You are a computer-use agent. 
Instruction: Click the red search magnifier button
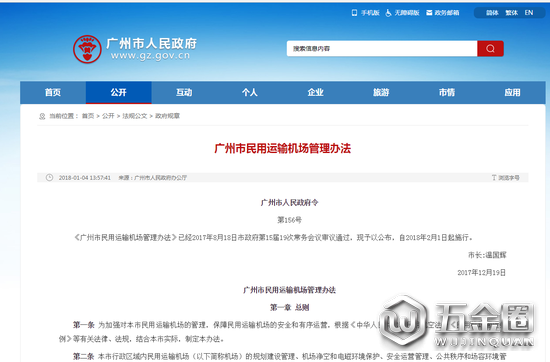(x=490, y=48)
